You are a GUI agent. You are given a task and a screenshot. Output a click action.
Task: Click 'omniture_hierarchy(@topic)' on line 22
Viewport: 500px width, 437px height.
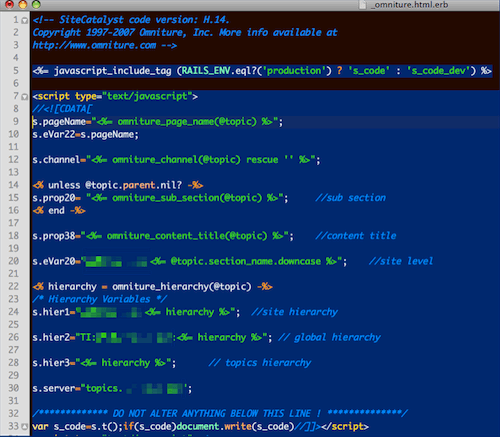point(182,286)
